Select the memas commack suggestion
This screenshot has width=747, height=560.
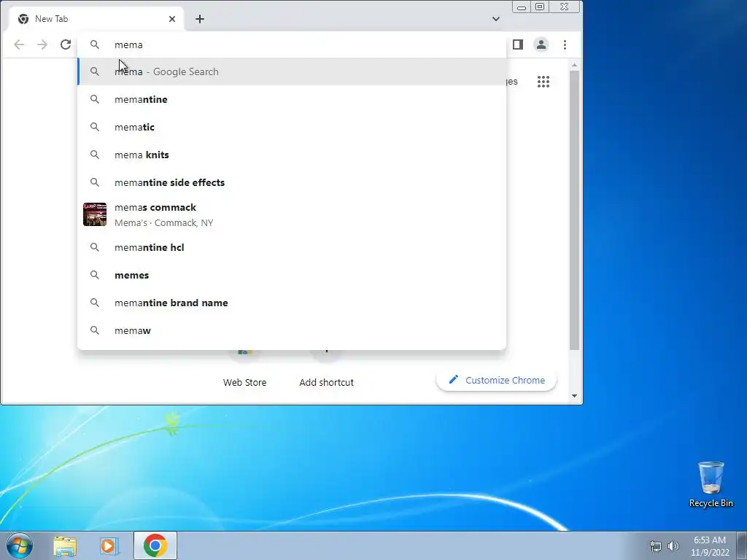292,215
